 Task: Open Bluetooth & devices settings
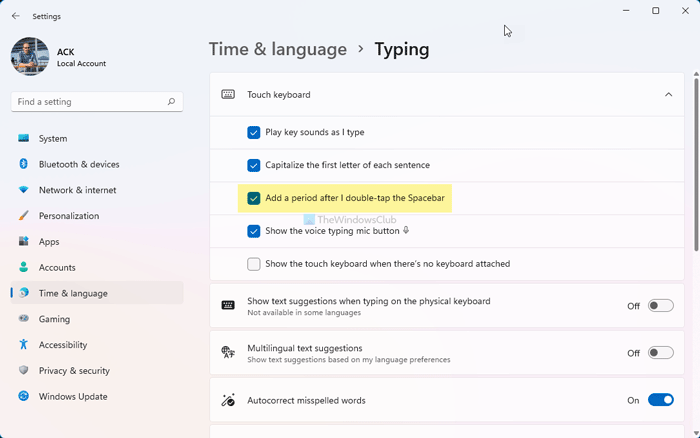[x=79, y=164]
